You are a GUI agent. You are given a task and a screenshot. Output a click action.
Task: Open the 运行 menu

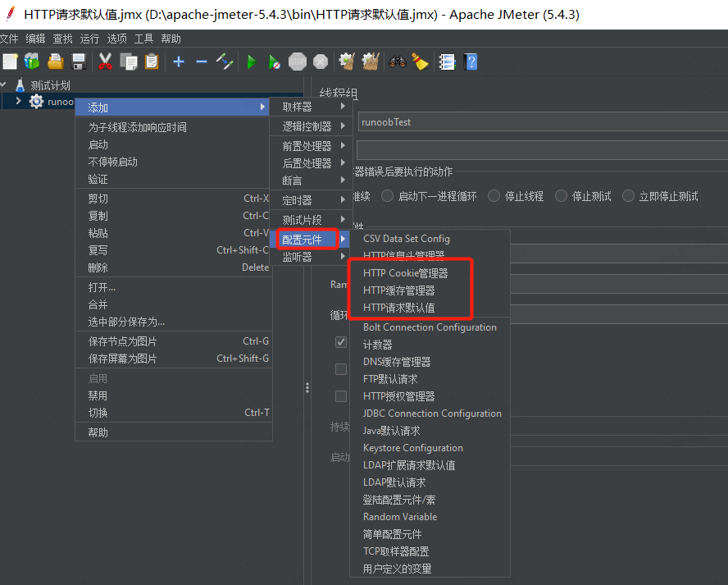[89, 39]
